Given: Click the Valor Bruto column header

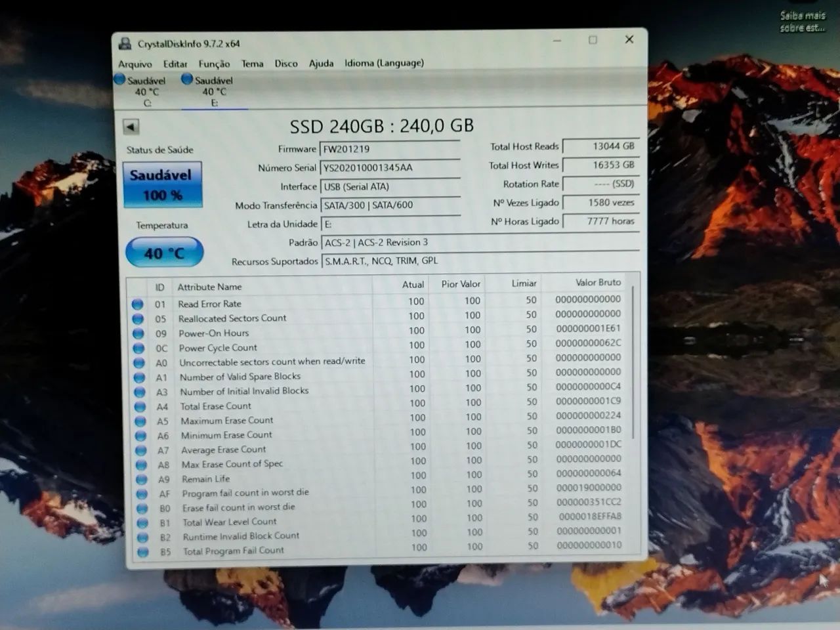Looking at the screenshot, I should coord(583,283).
